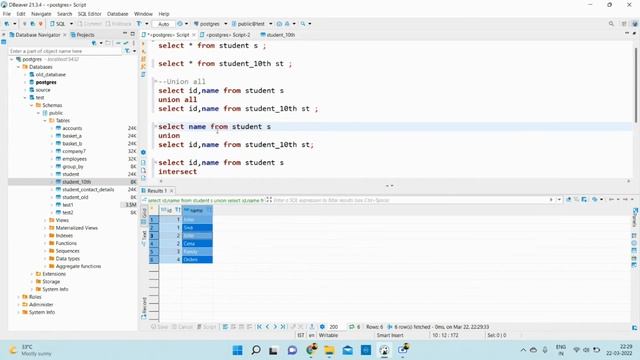Open the Record side panel toggle
640x360 pixels.
(x=144, y=308)
